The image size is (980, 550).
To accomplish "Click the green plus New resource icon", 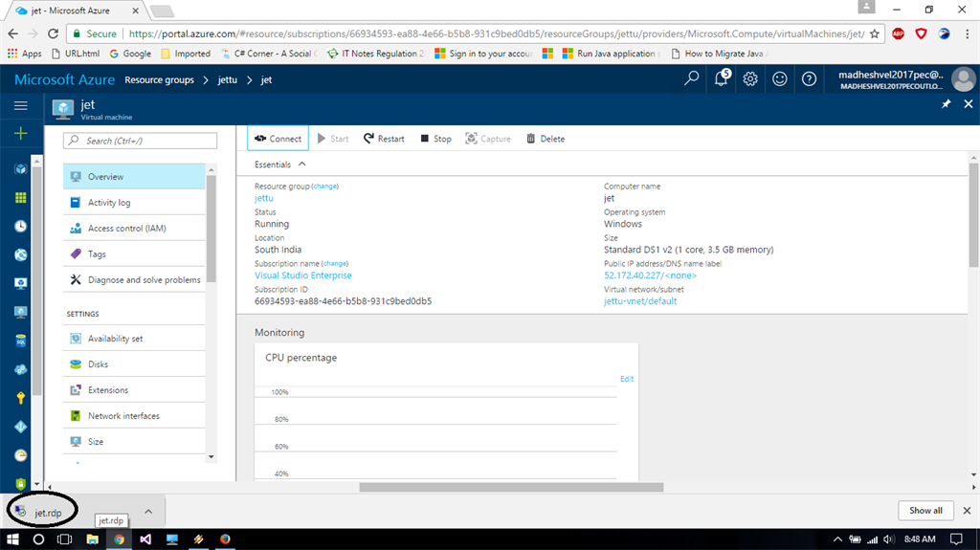I will click(x=21, y=133).
